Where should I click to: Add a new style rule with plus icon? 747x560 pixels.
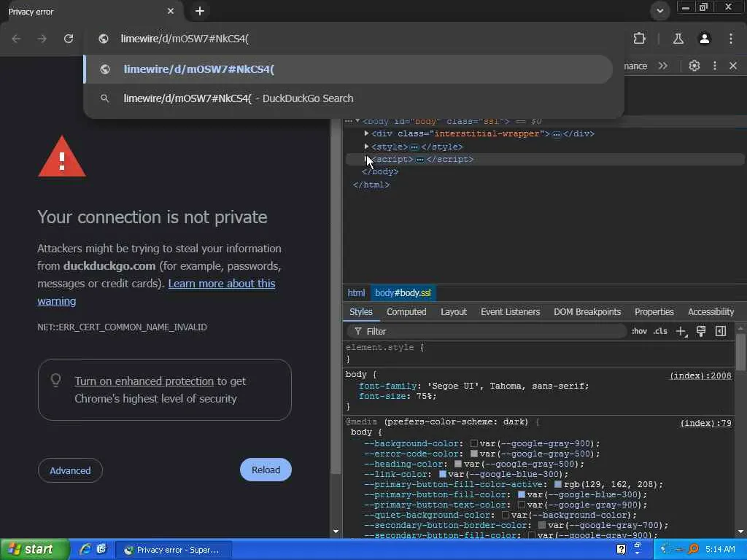[x=681, y=332]
